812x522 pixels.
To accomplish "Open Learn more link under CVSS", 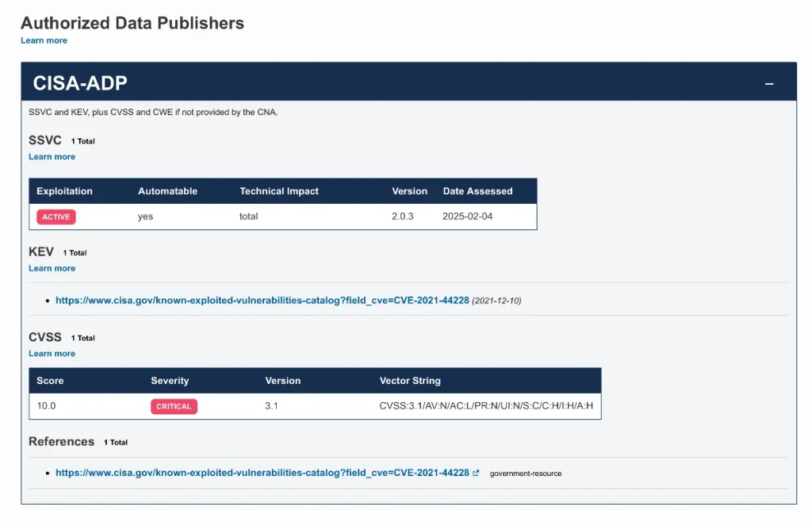I will pos(52,353).
